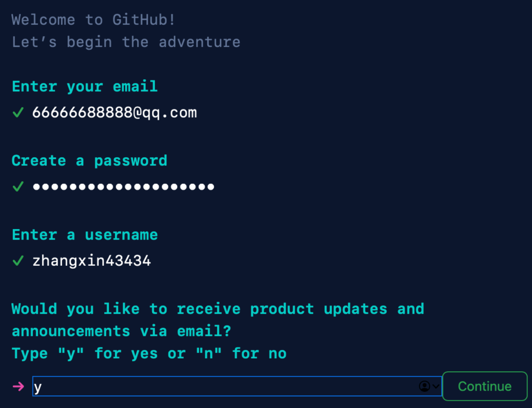Screen dimensions: 532x408
Task: Expand the autofill chevron in the answer field
Action: (436, 386)
